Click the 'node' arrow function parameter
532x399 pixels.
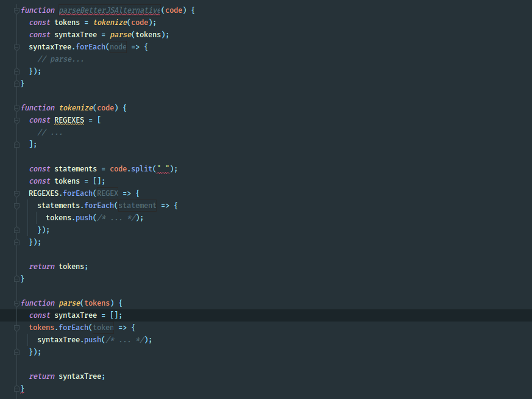118,47
